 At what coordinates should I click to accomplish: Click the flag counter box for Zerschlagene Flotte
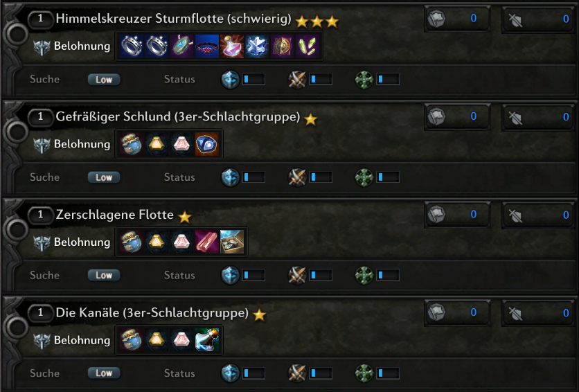(x=456, y=215)
